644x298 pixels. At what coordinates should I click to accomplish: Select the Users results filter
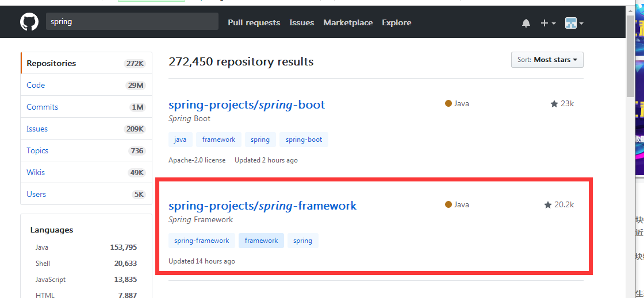click(86, 194)
